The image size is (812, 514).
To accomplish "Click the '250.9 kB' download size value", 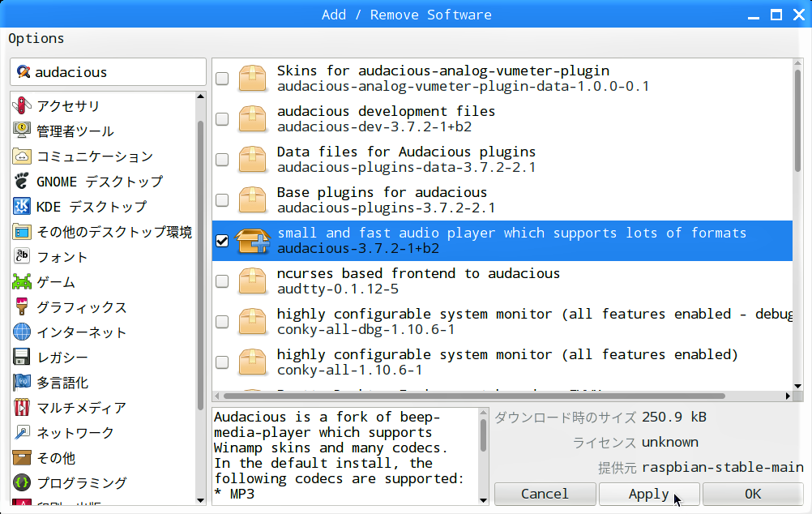I will coord(673,417).
